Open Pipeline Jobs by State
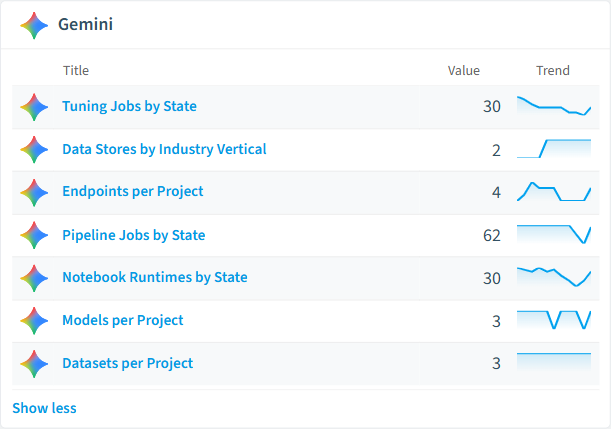611x429 pixels. [x=134, y=235]
